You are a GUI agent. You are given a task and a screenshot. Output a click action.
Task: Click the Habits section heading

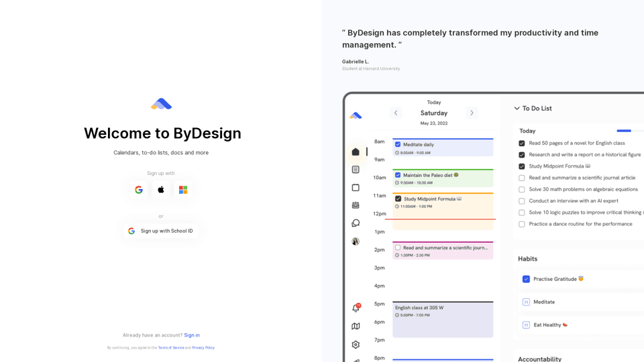(x=528, y=259)
